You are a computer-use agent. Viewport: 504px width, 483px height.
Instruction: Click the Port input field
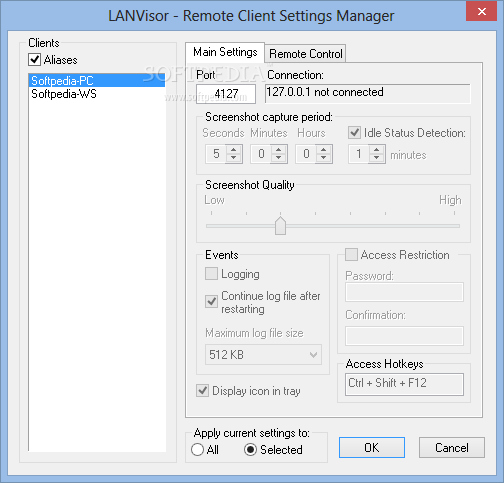tap(226, 94)
